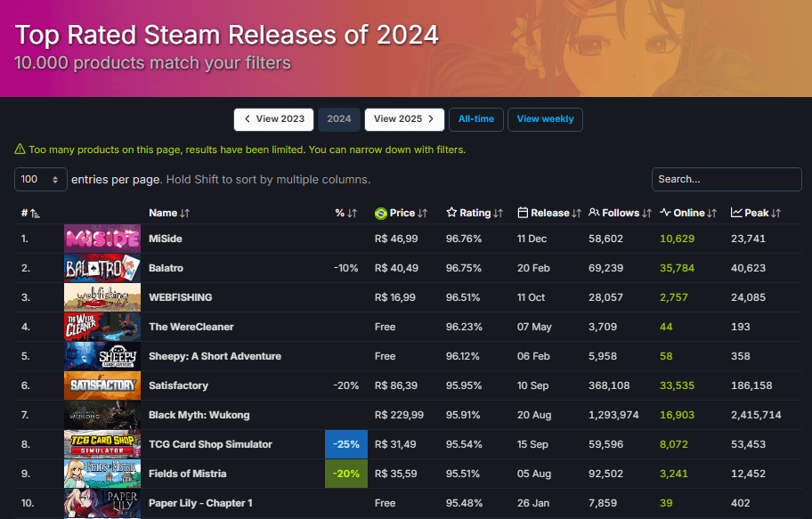Open the TCG Card Shop Simulator thumbnail
The width and height of the screenshot is (812, 519).
point(102,444)
